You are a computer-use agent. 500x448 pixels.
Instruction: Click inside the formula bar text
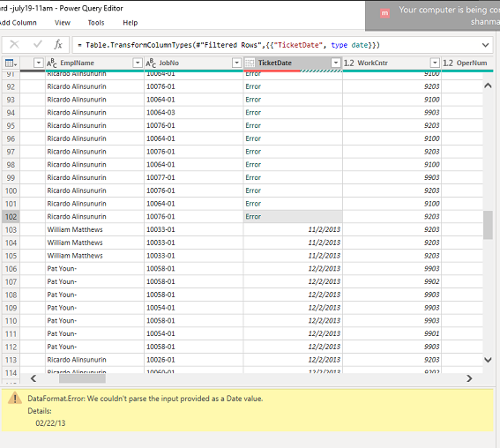229,45
